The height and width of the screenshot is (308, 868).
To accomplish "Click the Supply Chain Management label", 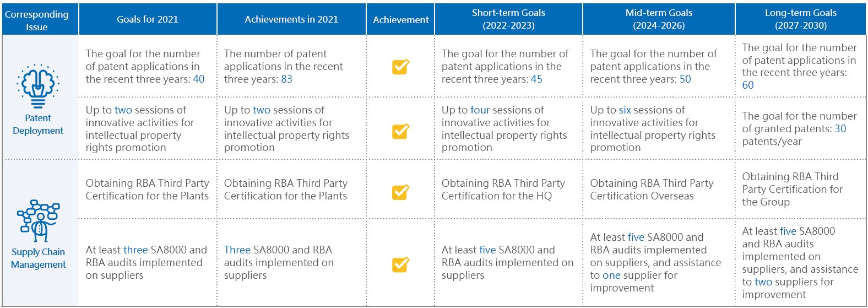I will tap(38, 258).
